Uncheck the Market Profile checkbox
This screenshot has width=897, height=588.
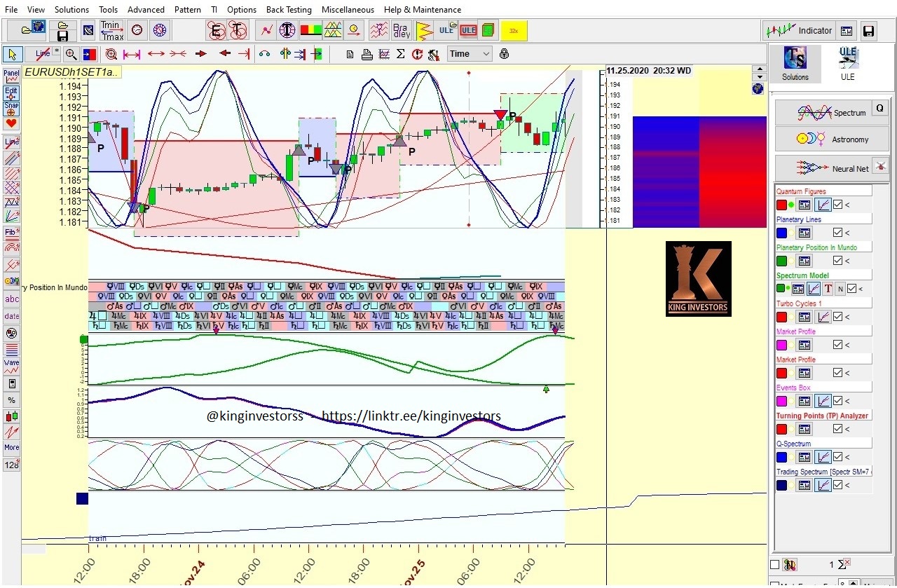coord(838,344)
